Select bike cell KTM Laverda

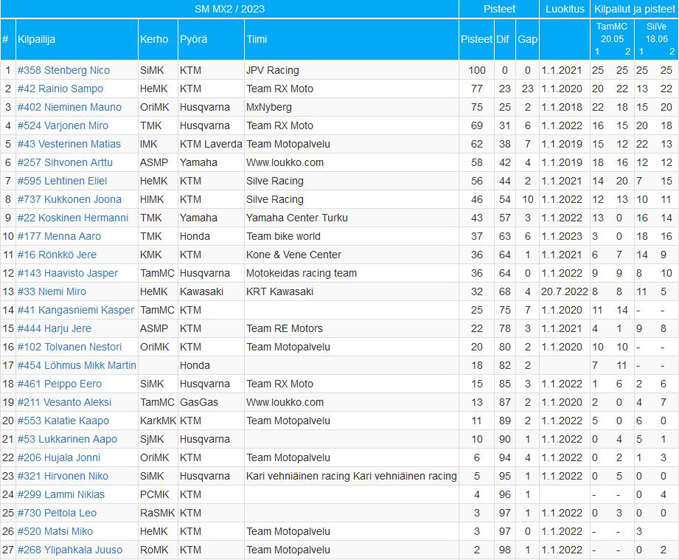point(211,144)
